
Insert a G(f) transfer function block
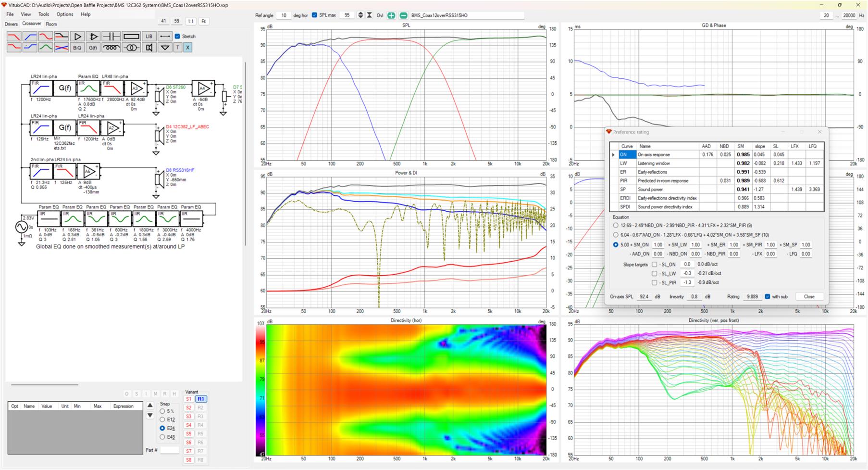pos(93,48)
